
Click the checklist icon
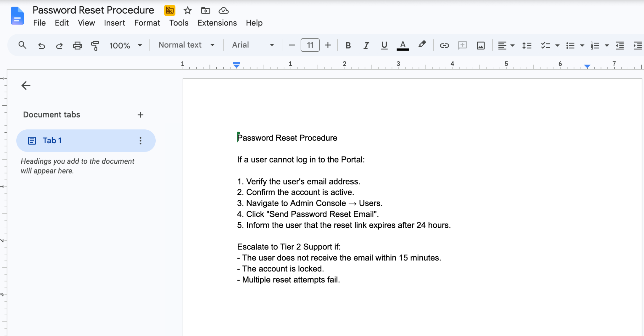click(x=546, y=46)
